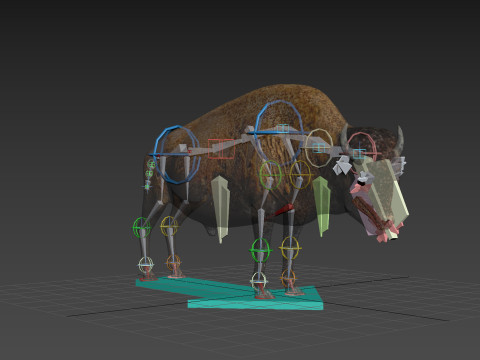This screenshot has height=360, width=480.
Task: Click the topmost small green tail control
Action: click(151, 164)
